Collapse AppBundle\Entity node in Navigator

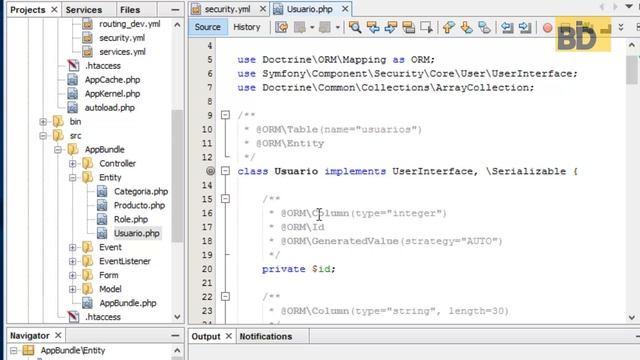pos(13,350)
